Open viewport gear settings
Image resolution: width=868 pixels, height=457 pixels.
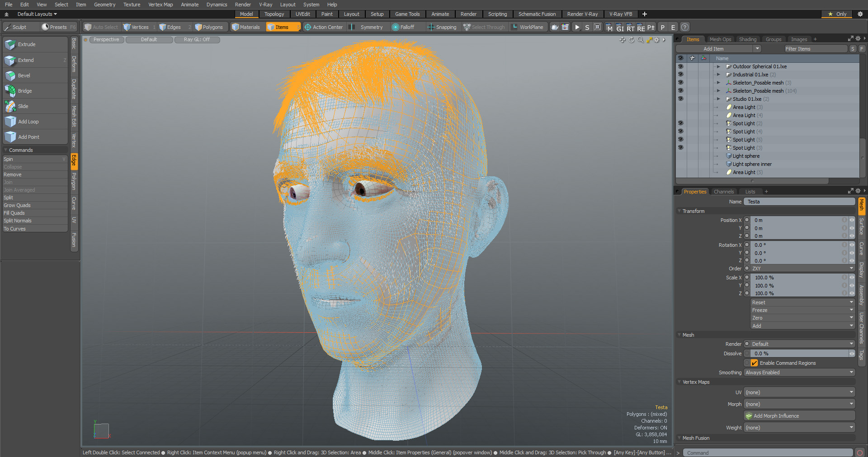point(656,40)
